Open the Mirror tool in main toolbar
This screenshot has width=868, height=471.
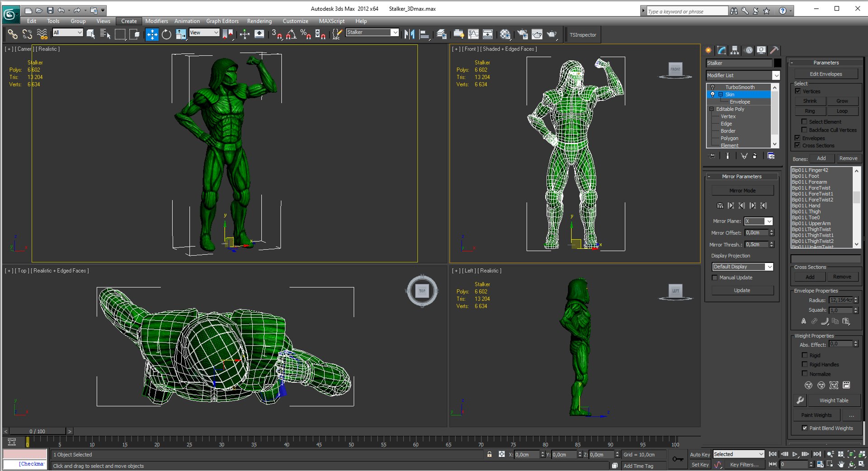410,34
